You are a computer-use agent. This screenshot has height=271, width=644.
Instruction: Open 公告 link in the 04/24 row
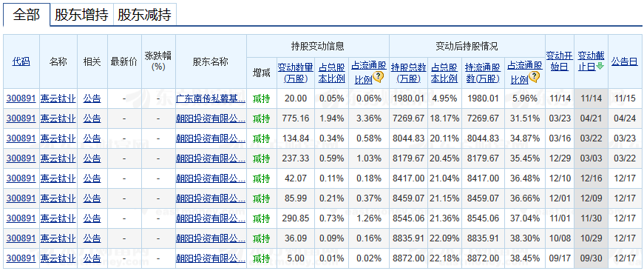click(x=92, y=119)
